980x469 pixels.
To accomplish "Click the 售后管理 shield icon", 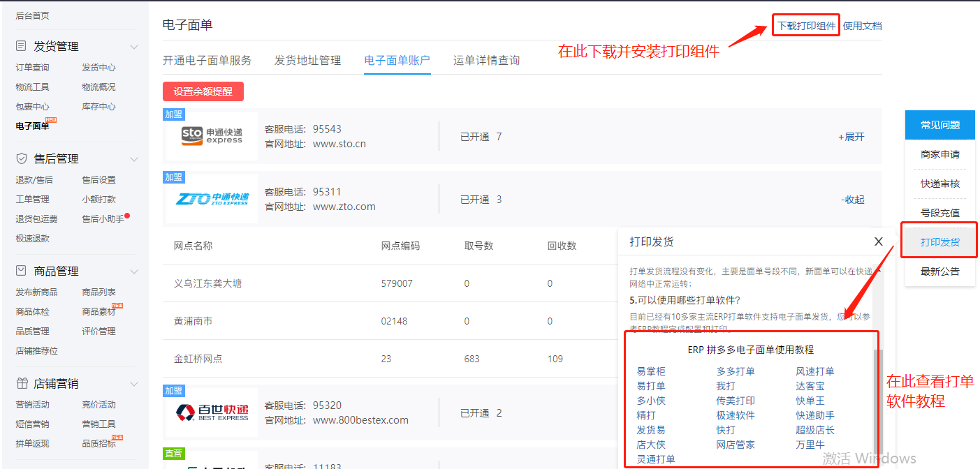I will 22,158.
